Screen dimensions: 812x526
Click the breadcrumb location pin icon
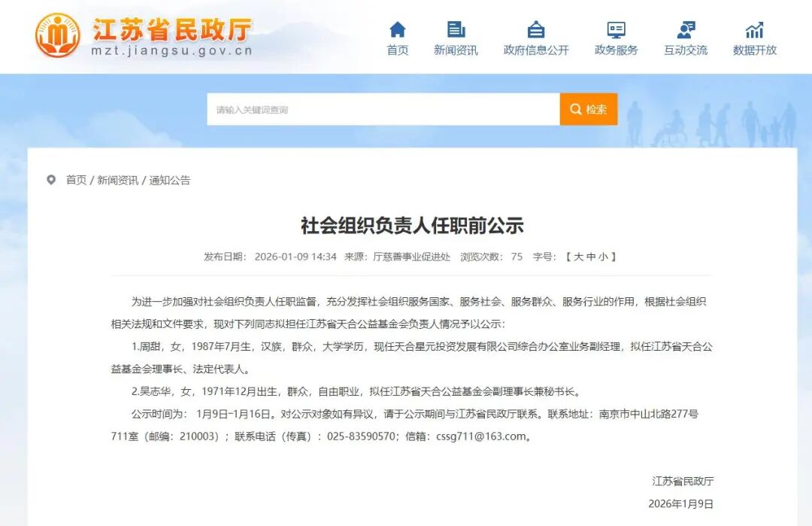51,180
